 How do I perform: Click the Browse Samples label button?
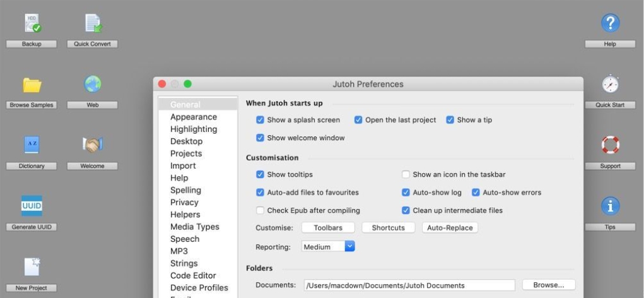click(31, 105)
